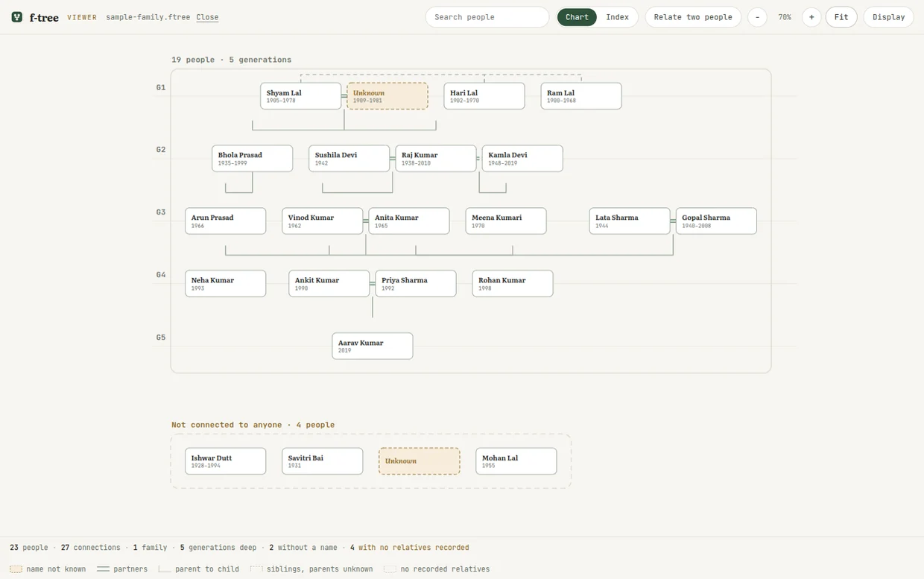The height and width of the screenshot is (579, 924).
Task: Select Vinod Kumar in the chart
Action: (323, 221)
